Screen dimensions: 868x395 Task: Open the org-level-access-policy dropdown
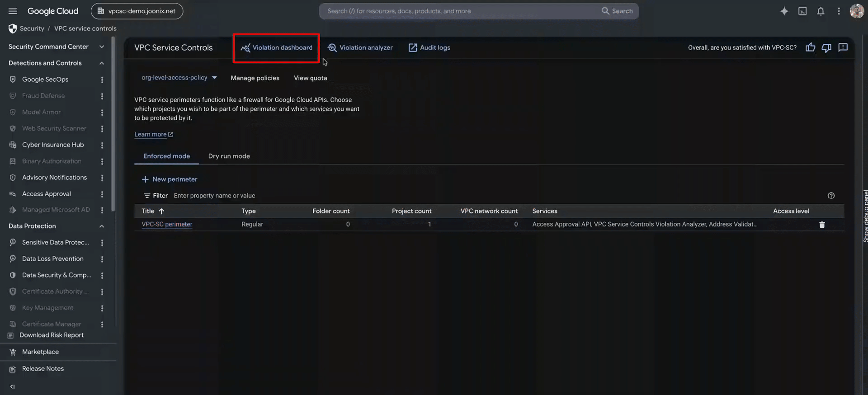(179, 78)
